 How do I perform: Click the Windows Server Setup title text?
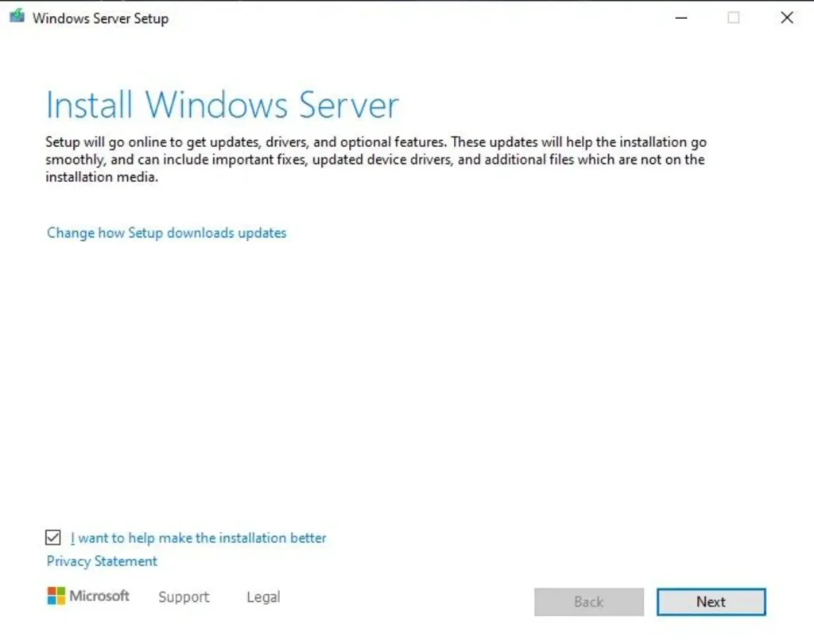point(101,18)
